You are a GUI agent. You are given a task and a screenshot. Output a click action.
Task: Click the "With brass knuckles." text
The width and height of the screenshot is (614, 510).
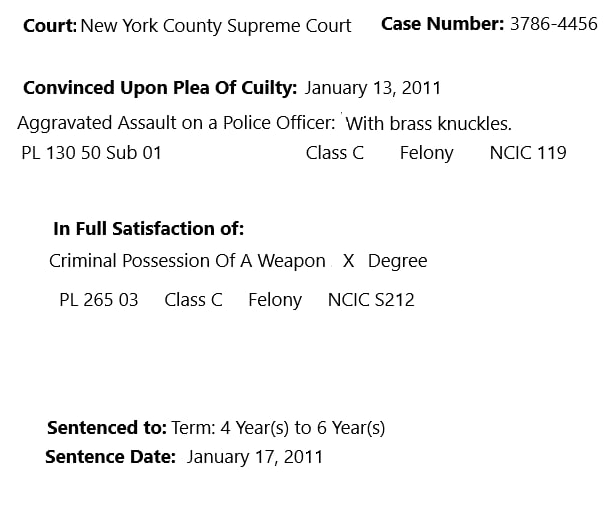429,124
